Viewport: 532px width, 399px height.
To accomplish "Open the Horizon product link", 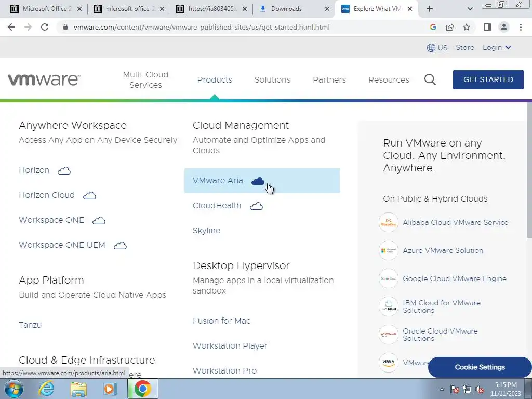I will click(34, 170).
